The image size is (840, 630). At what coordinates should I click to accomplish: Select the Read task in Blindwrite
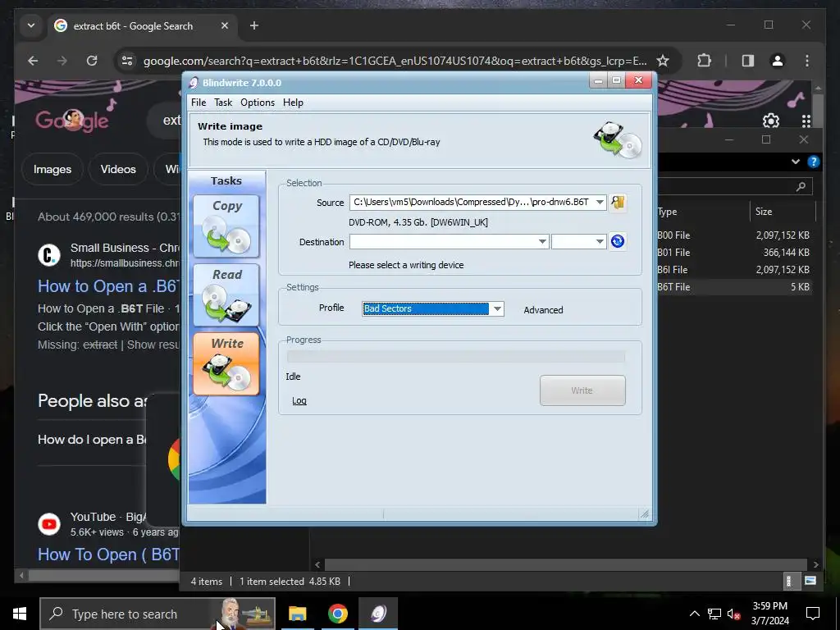coord(226,294)
